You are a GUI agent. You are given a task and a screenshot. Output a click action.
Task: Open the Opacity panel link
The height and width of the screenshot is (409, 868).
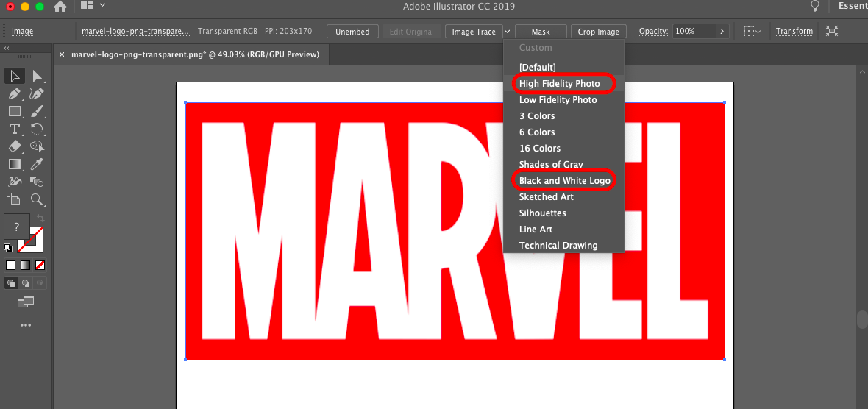pyautogui.click(x=653, y=32)
